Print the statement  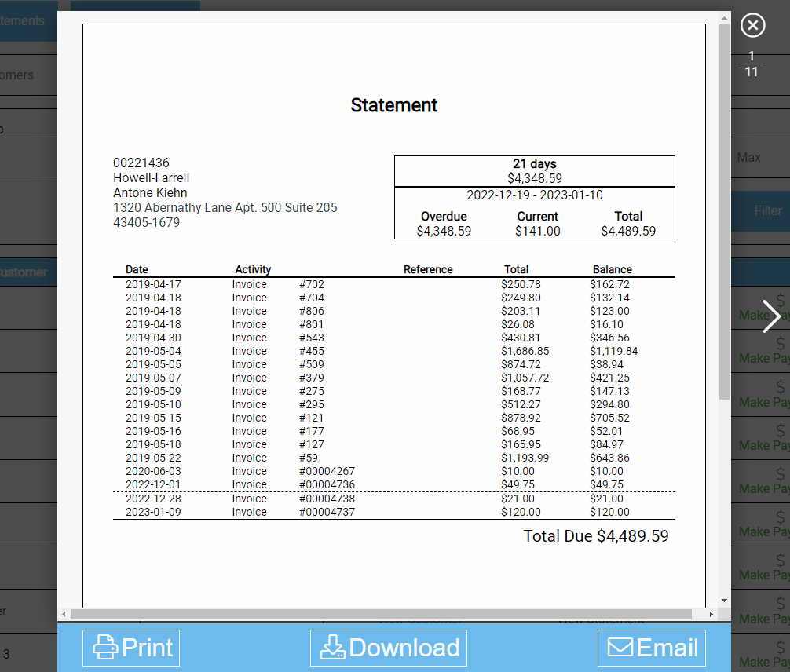131,648
